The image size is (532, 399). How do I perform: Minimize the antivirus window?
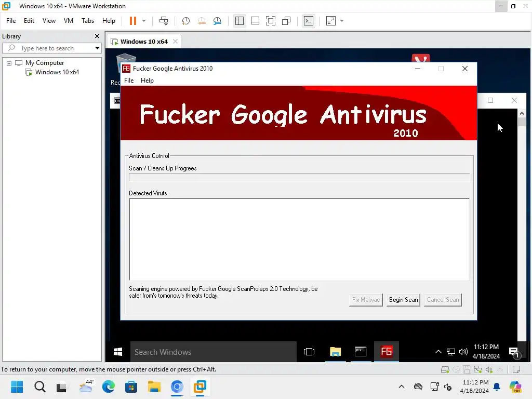click(418, 69)
